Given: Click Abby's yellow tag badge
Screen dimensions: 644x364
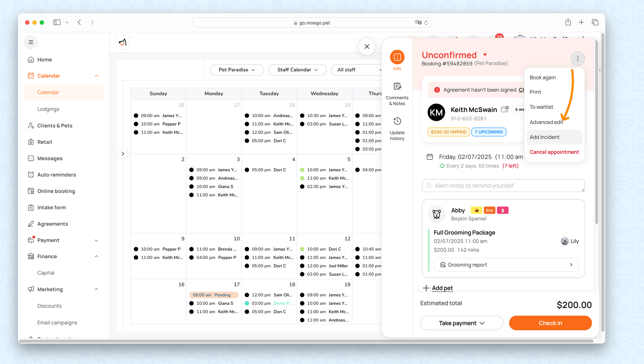Looking at the screenshot, I should [476, 210].
